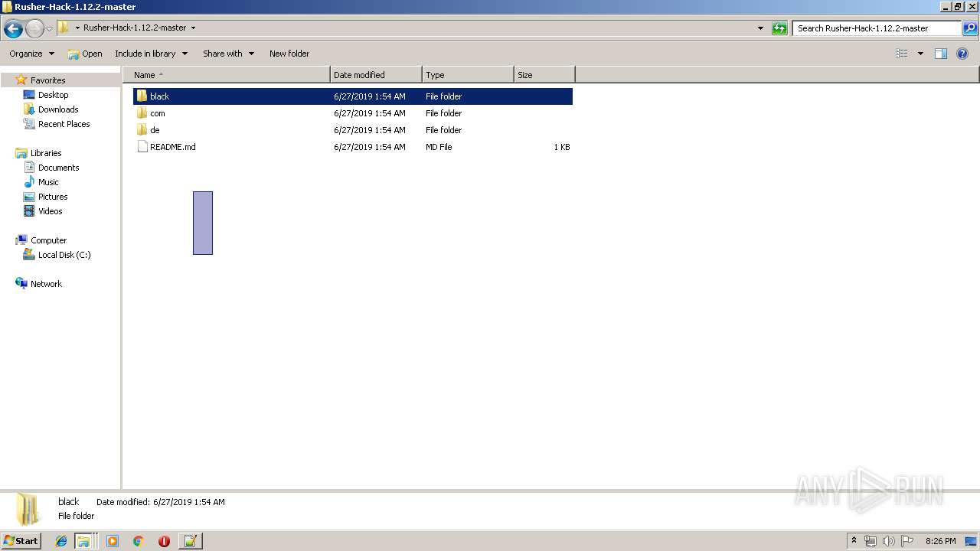Select Network in navigation pane
This screenshot has height=551, width=980.
point(46,284)
